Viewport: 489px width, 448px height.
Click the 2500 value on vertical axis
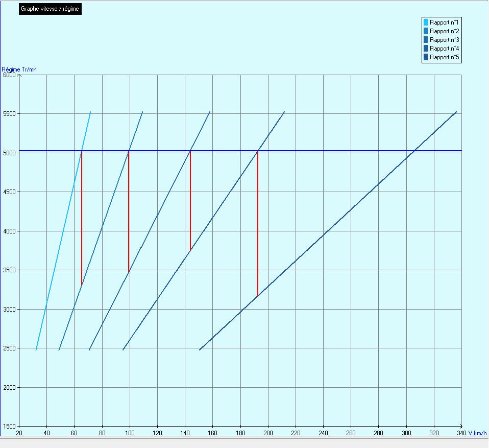9,348
